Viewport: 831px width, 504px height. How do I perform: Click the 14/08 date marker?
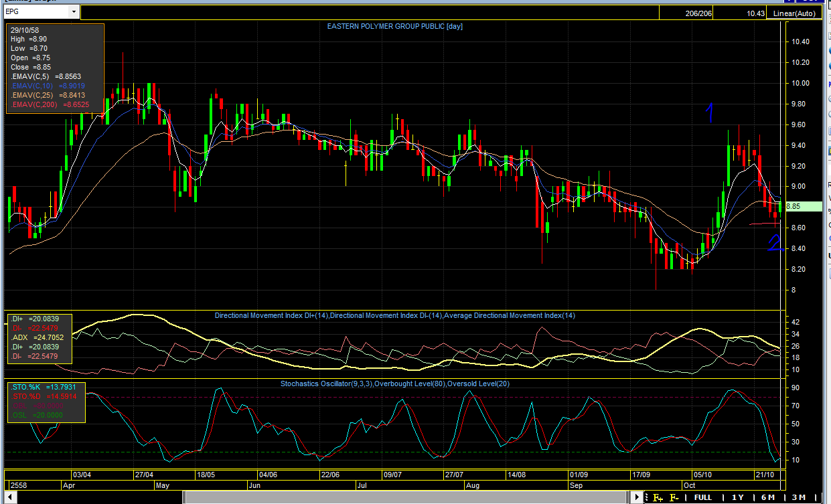click(x=516, y=475)
